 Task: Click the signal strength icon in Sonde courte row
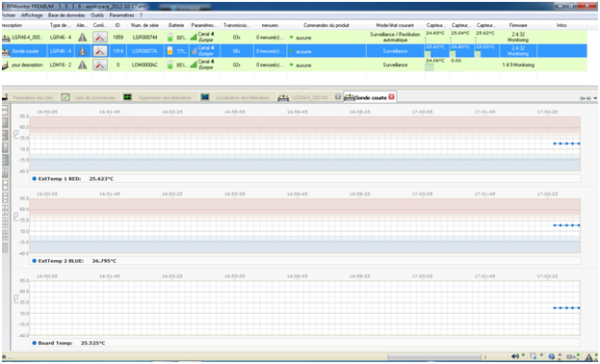click(194, 51)
